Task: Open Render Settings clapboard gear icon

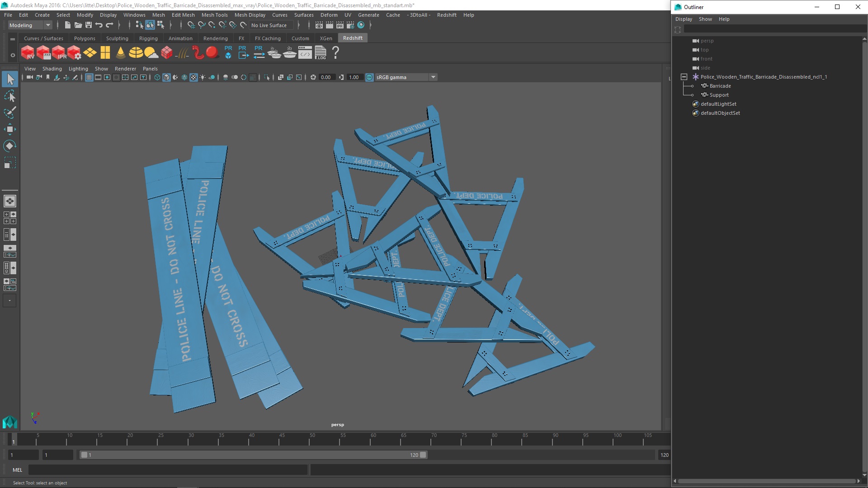Action: point(350,25)
